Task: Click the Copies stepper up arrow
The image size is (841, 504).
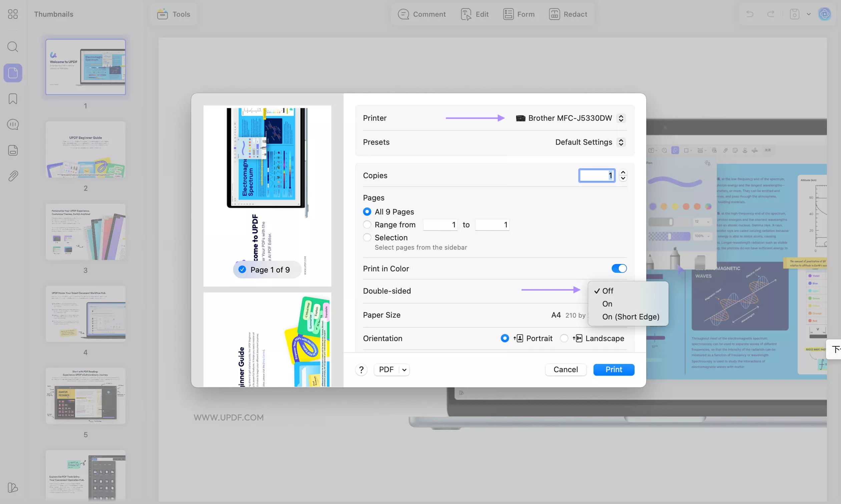Action: [x=623, y=173]
